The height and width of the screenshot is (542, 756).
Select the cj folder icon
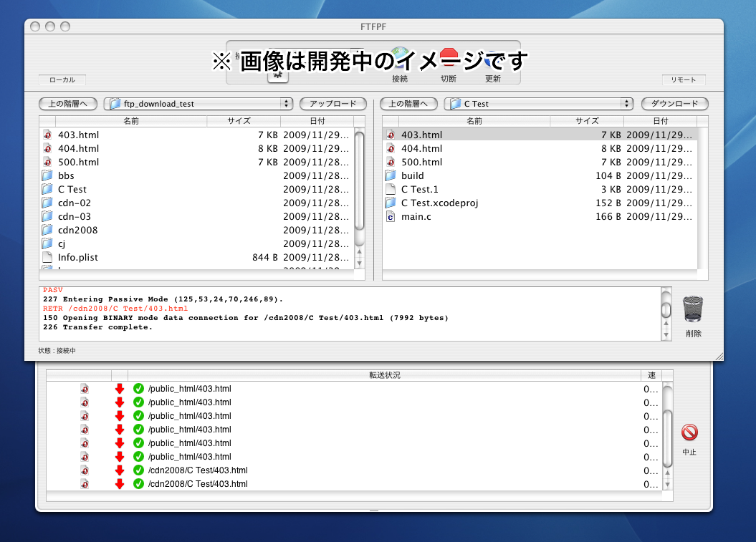47,243
